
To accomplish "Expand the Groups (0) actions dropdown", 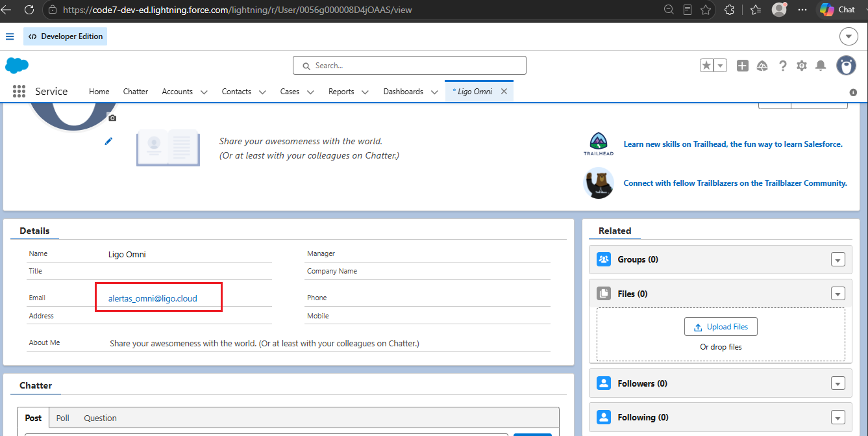I will (838, 260).
